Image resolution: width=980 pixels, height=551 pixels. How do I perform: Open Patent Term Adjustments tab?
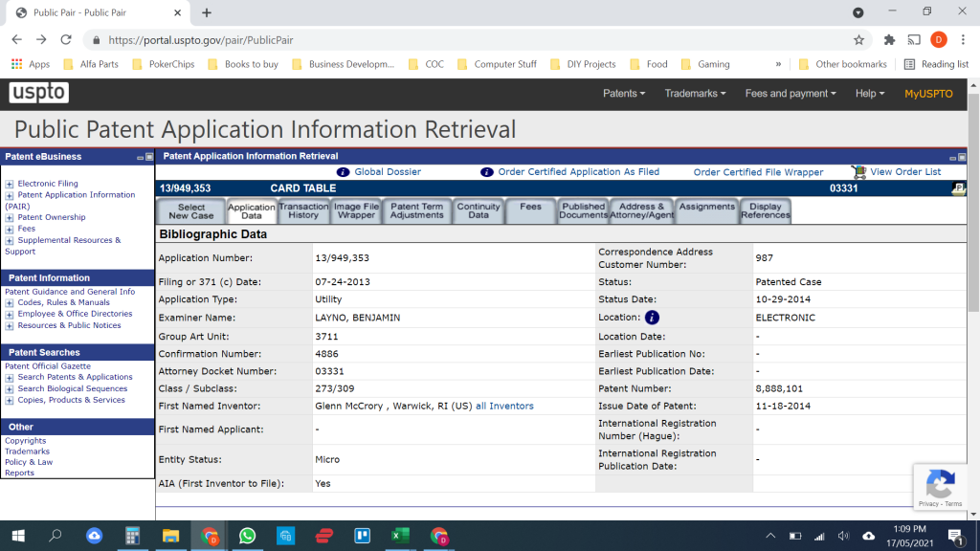click(417, 210)
